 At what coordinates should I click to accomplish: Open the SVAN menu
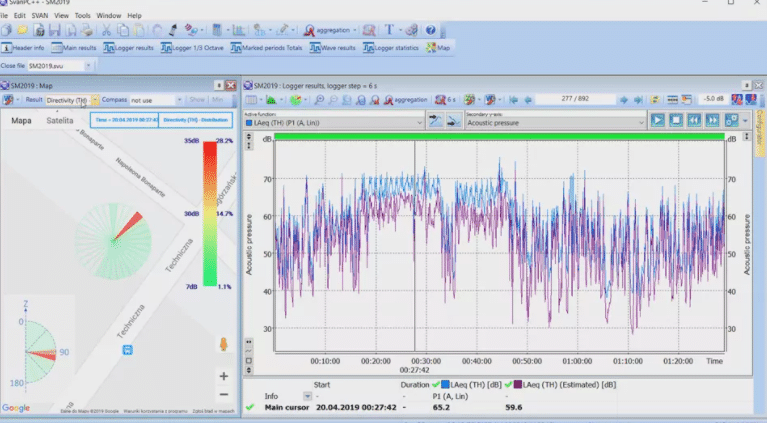click(x=40, y=16)
